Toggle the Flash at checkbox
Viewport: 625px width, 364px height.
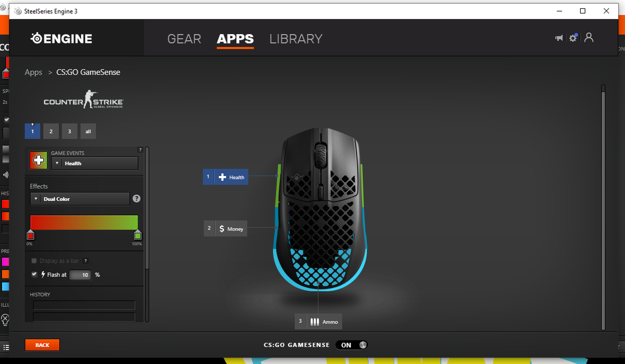click(x=34, y=274)
